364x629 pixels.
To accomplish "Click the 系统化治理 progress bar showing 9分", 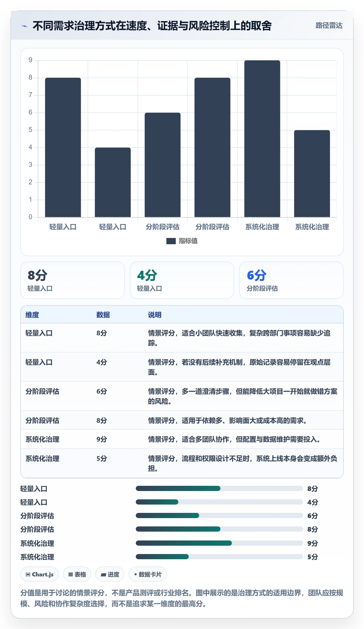I will pos(219,543).
